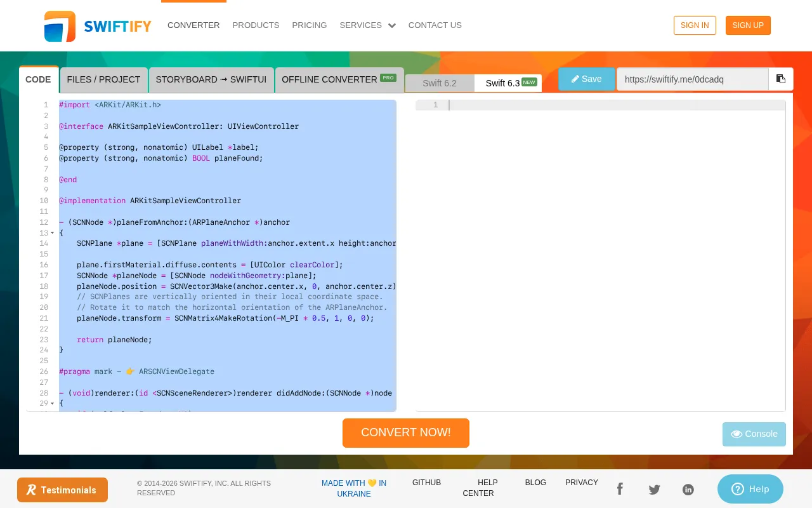The width and height of the screenshot is (812, 508).
Task: Open CONTACT US page
Action: [435, 25]
